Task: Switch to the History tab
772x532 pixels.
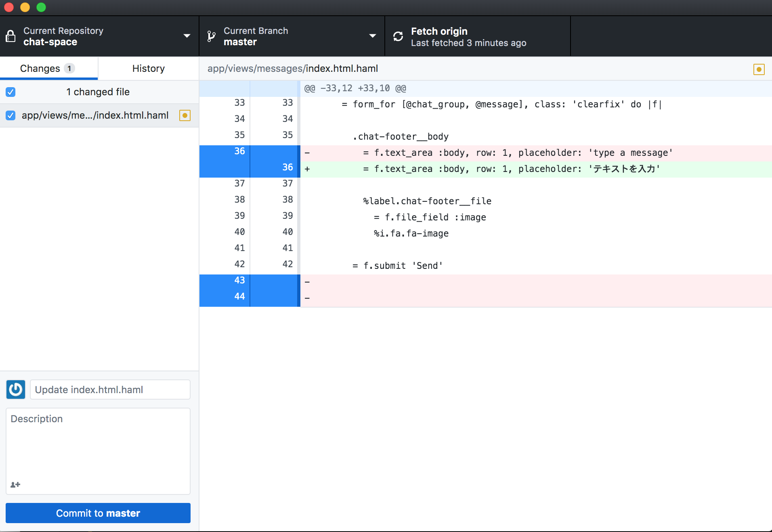Action: (x=148, y=69)
